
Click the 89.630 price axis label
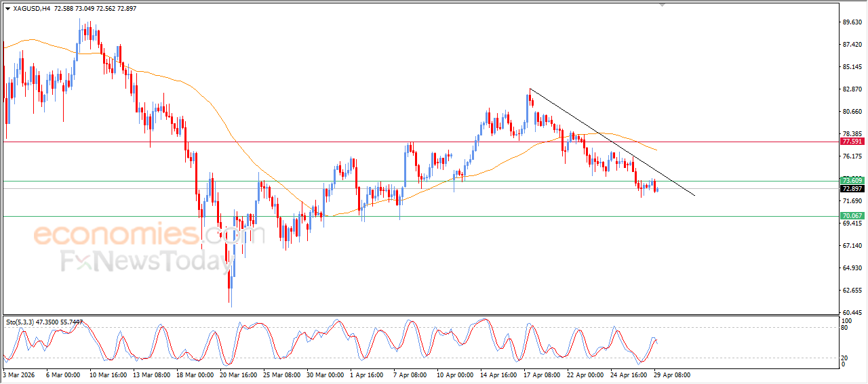point(852,22)
